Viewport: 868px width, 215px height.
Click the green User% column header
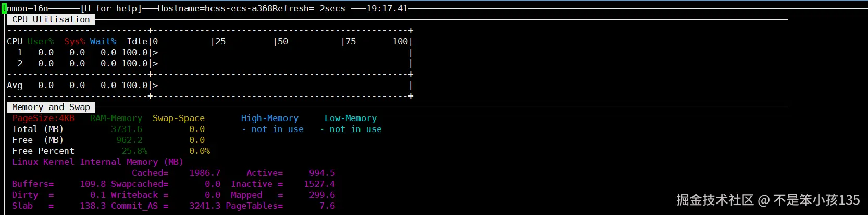pos(41,41)
